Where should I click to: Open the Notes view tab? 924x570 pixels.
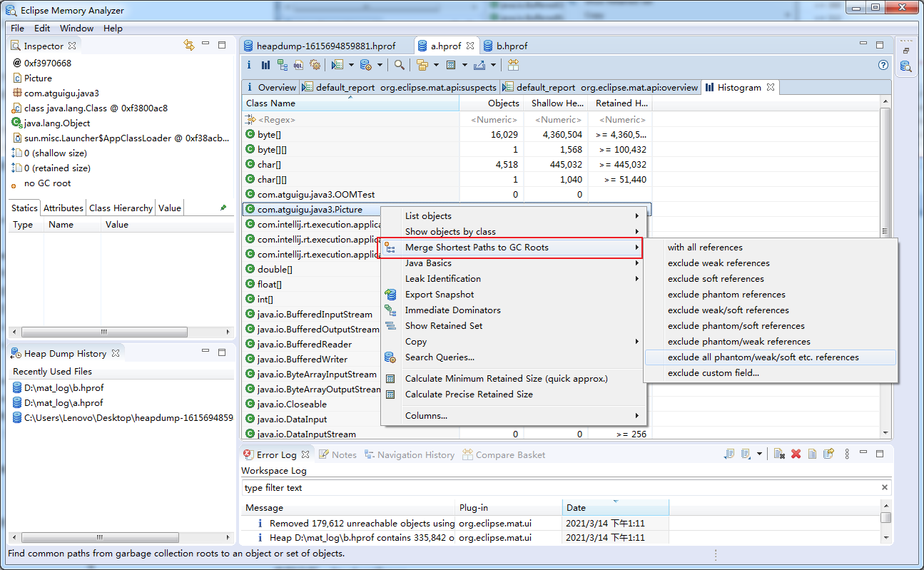(x=337, y=454)
